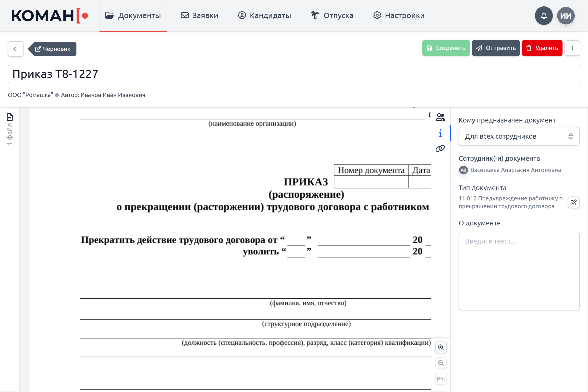
Task: Edit the document type with pencil icon
Action: (574, 203)
